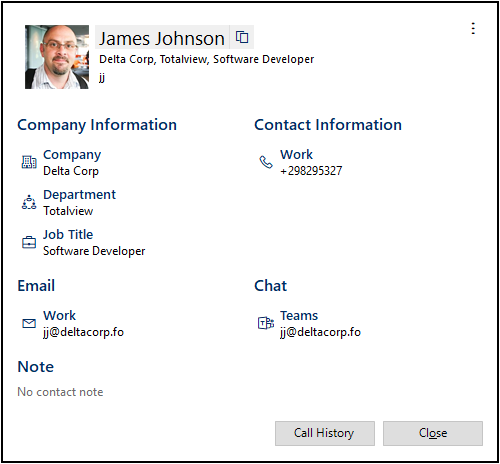The image size is (500, 464).
Task: Click the Totalview department value
Action: pos(68,211)
